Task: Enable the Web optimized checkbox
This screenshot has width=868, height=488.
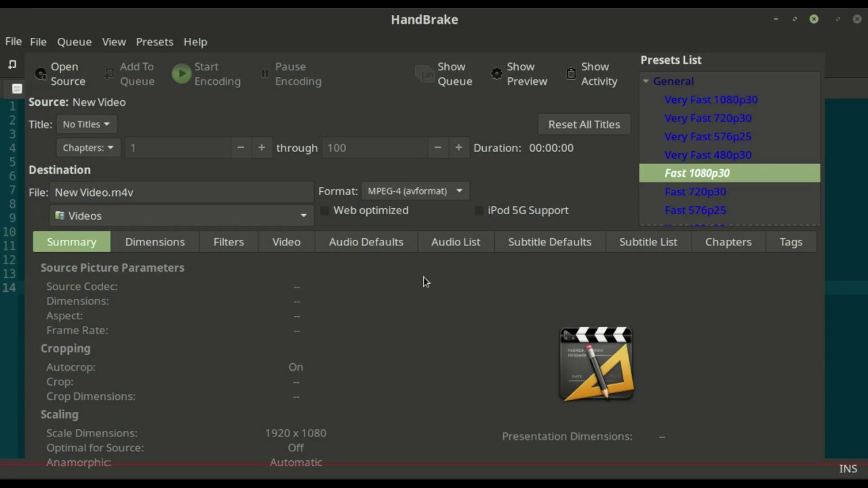Action: pos(324,211)
